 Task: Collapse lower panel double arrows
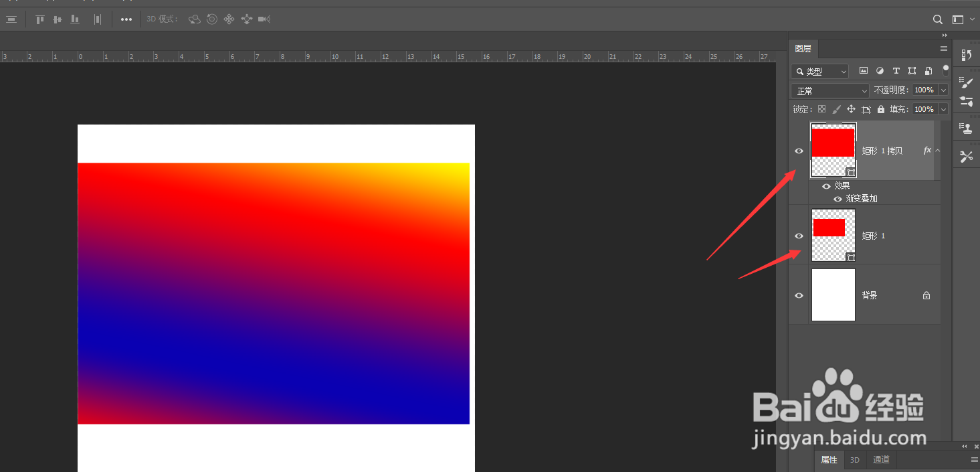(964, 446)
